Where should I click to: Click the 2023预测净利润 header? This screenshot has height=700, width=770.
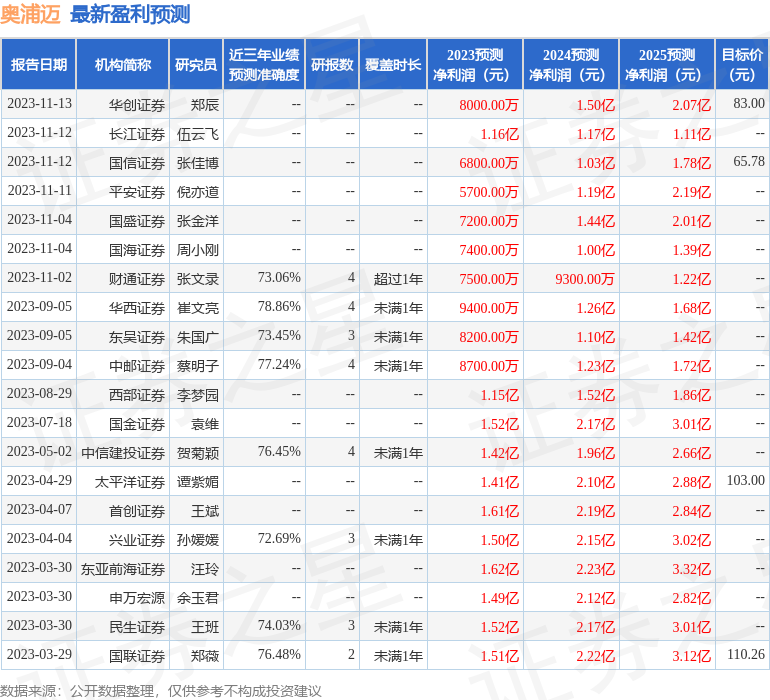point(475,64)
